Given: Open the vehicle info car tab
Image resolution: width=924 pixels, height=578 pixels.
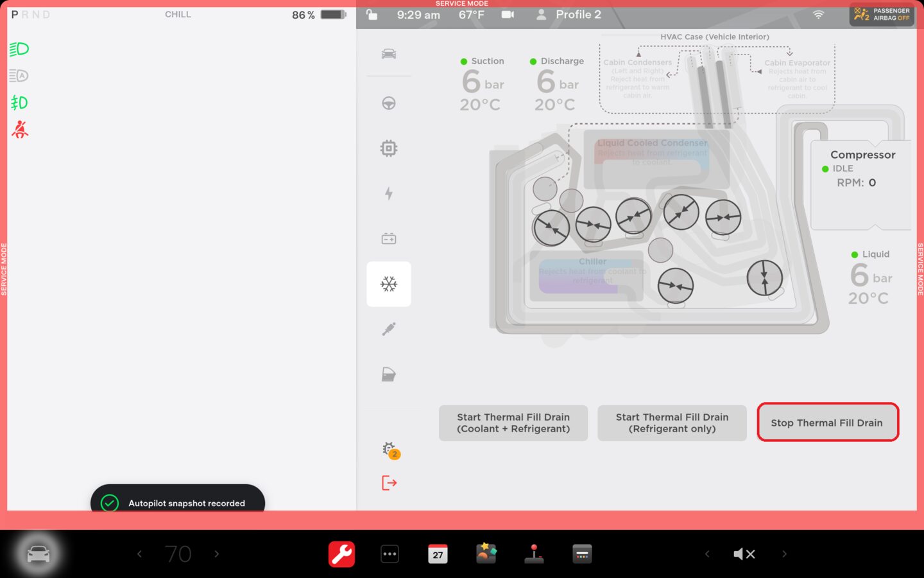Looking at the screenshot, I should 388,54.
